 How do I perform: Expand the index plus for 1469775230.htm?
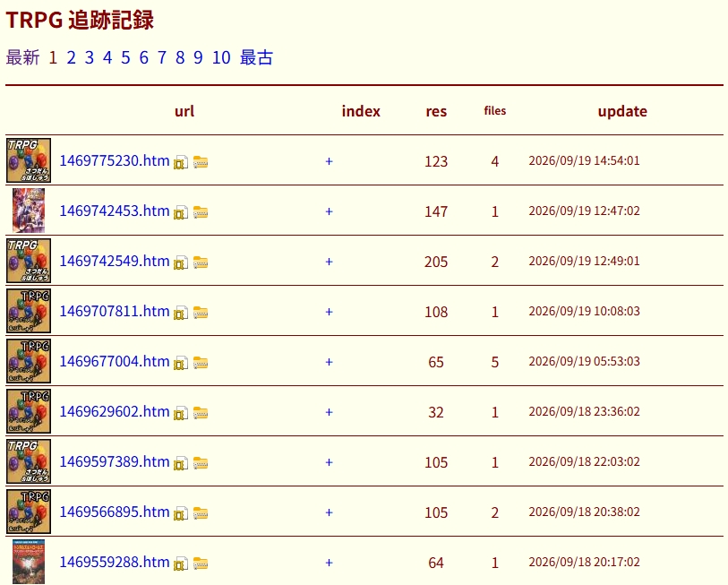(330, 161)
